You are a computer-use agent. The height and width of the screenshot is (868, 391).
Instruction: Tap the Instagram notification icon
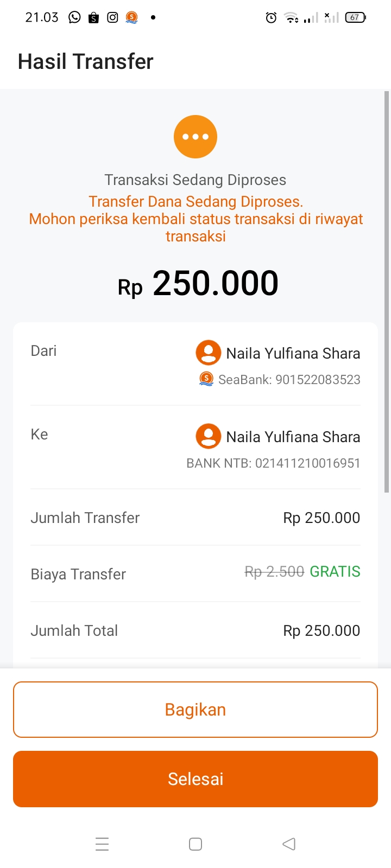tap(112, 17)
